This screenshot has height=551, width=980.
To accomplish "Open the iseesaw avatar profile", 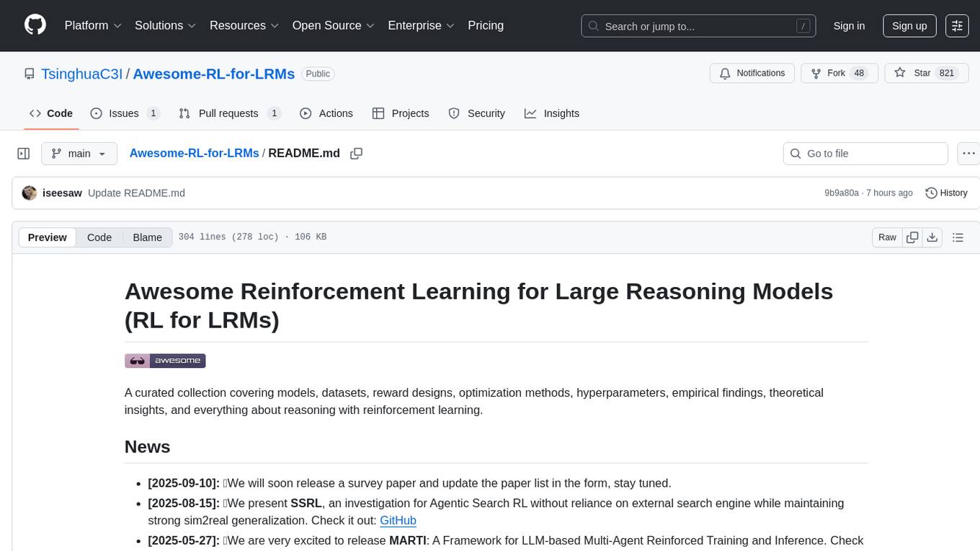I will [30, 193].
